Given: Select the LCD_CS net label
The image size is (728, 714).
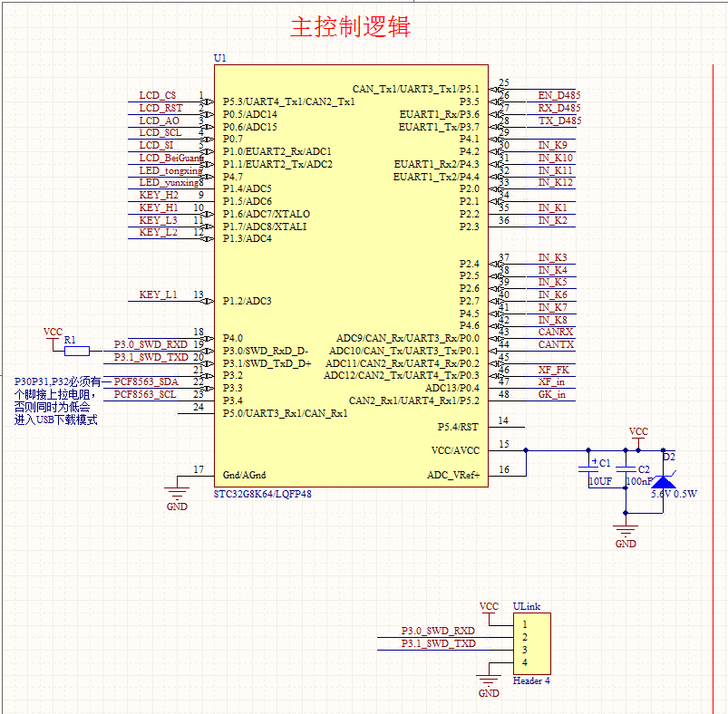Looking at the screenshot, I should pyautogui.click(x=158, y=95).
